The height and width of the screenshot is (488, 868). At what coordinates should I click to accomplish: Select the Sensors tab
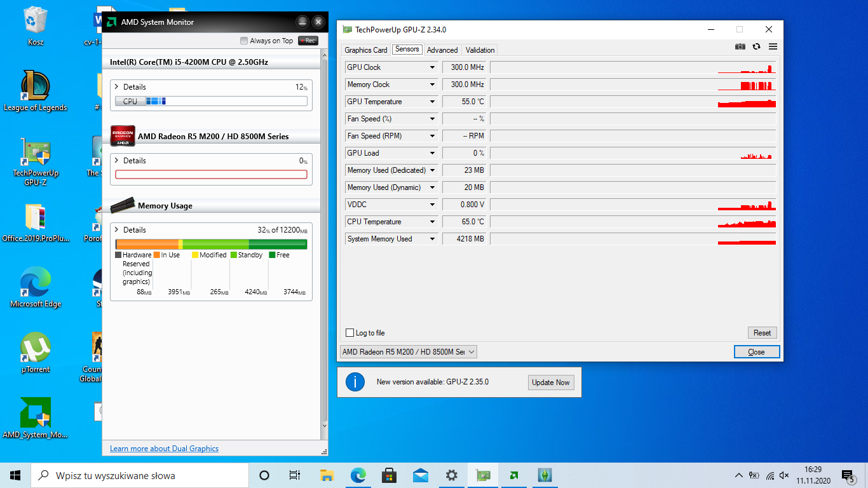point(407,49)
